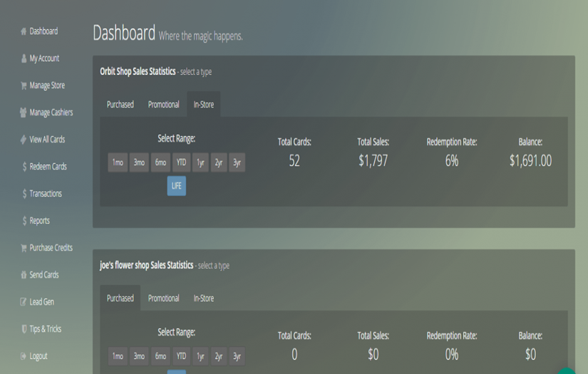Switch to Promotional tab in joe's flower shop
Image resolution: width=588 pixels, height=374 pixels.
pos(163,298)
